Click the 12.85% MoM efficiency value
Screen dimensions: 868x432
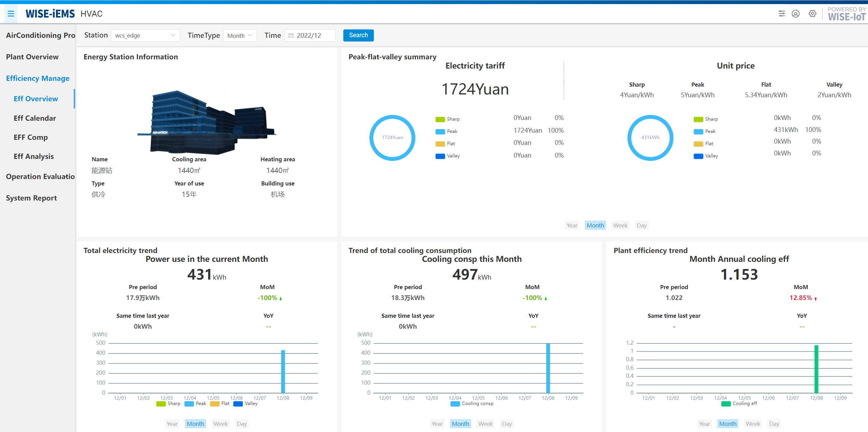(x=800, y=298)
